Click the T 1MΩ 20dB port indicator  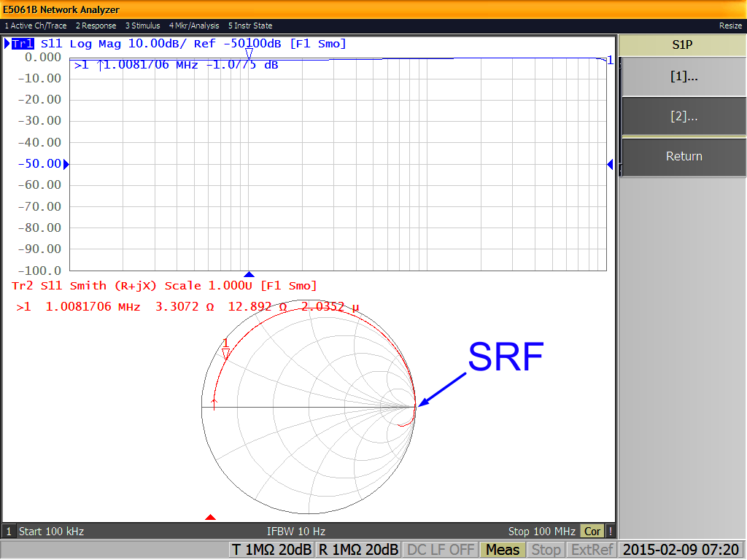pos(271,549)
